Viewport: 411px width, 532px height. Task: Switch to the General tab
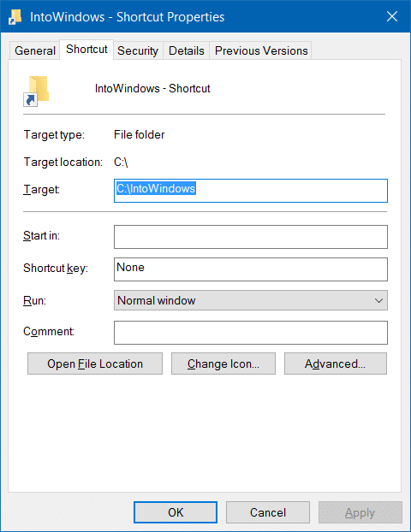(x=35, y=50)
